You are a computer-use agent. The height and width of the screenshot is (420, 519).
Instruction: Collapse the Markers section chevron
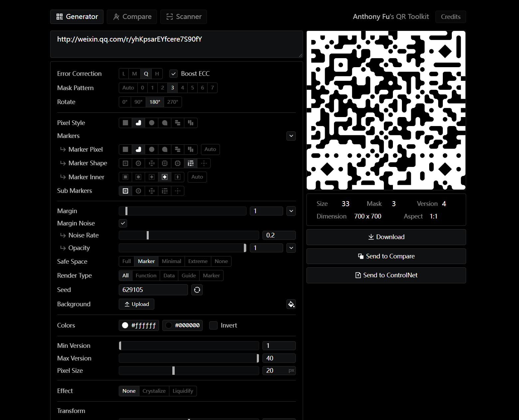(291, 136)
